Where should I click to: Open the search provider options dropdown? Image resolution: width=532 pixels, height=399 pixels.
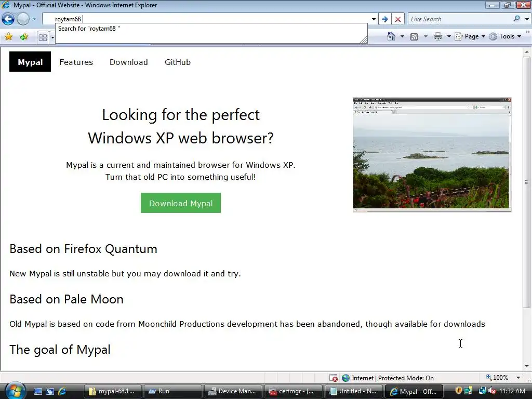527,19
